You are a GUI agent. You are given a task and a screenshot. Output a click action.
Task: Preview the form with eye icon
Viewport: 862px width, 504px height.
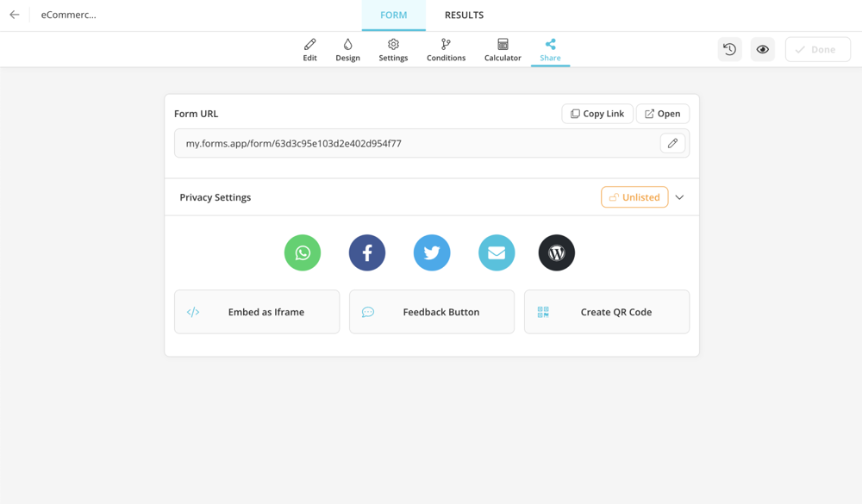[763, 50]
